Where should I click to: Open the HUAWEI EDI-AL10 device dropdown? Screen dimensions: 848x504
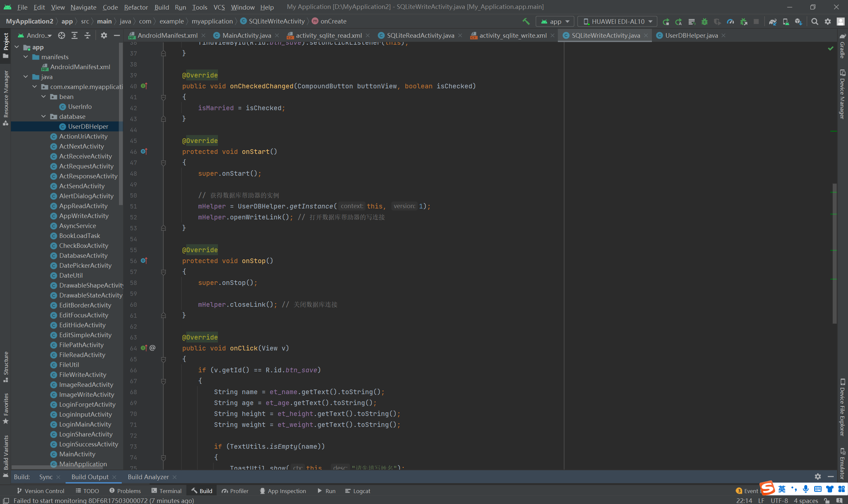tap(617, 22)
